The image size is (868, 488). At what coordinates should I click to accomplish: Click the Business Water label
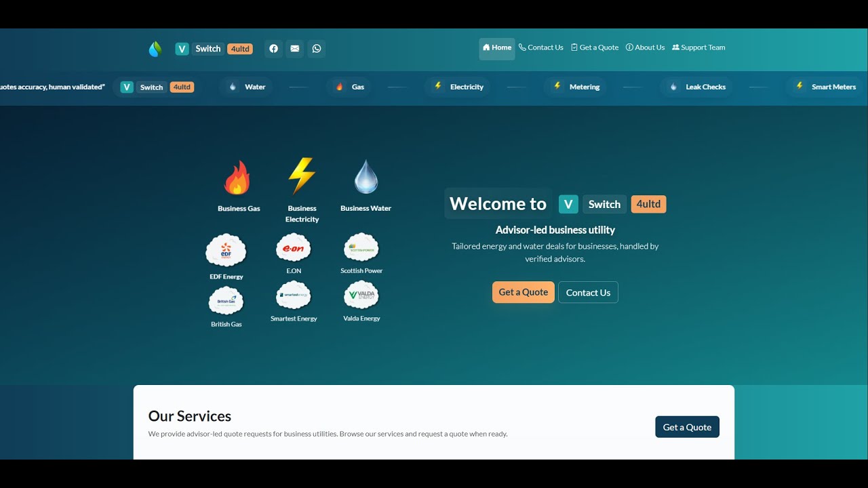(x=366, y=208)
